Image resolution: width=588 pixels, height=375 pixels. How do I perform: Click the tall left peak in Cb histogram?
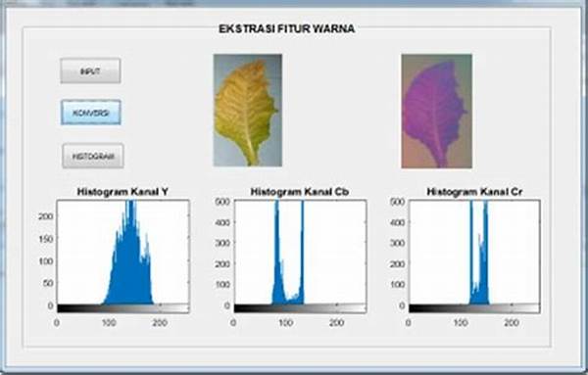(x=276, y=248)
